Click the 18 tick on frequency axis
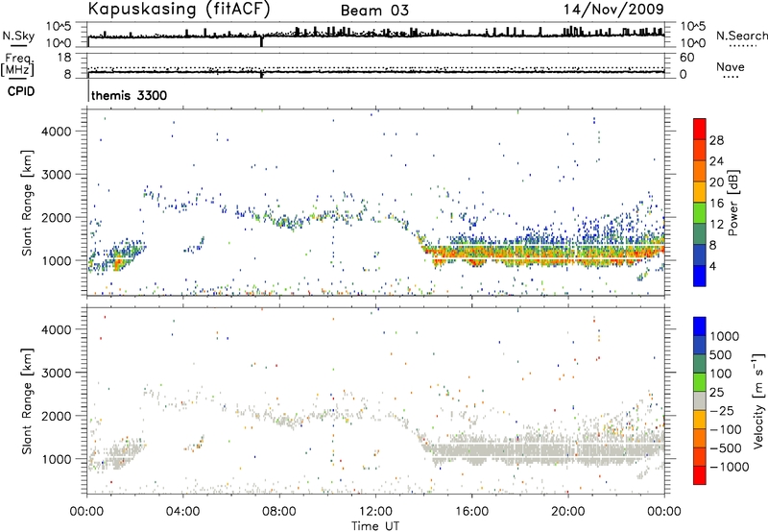 click(64, 57)
